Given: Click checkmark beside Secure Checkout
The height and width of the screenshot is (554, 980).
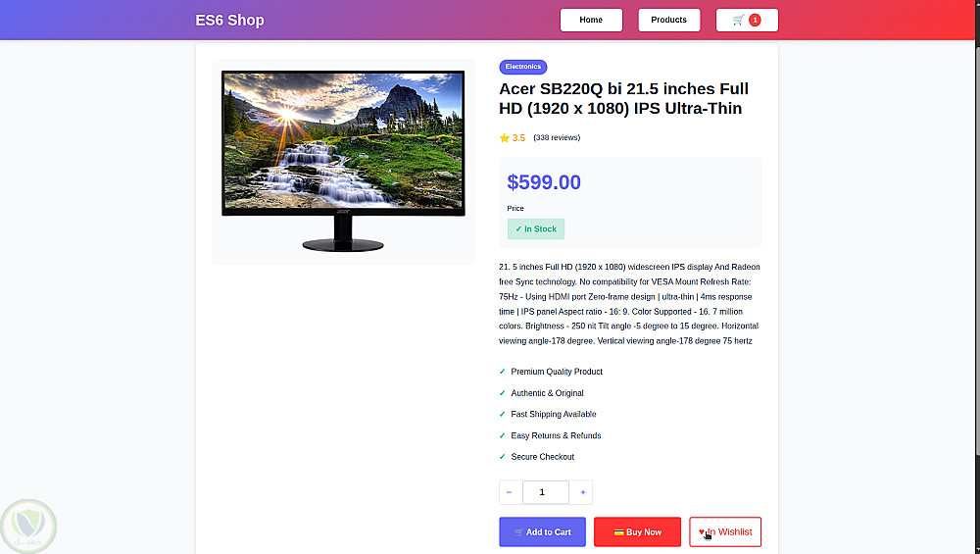Looking at the screenshot, I should (502, 457).
